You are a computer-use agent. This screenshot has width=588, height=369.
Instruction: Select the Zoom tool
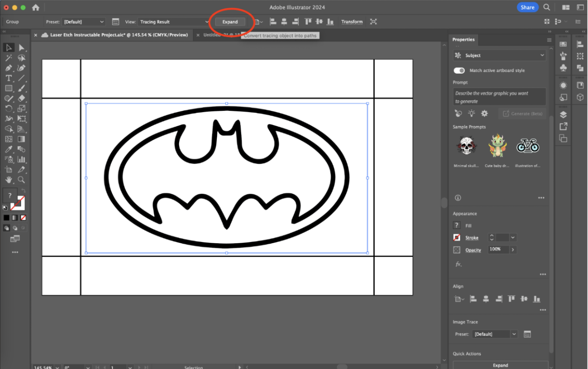pyautogui.click(x=21, y=180)
